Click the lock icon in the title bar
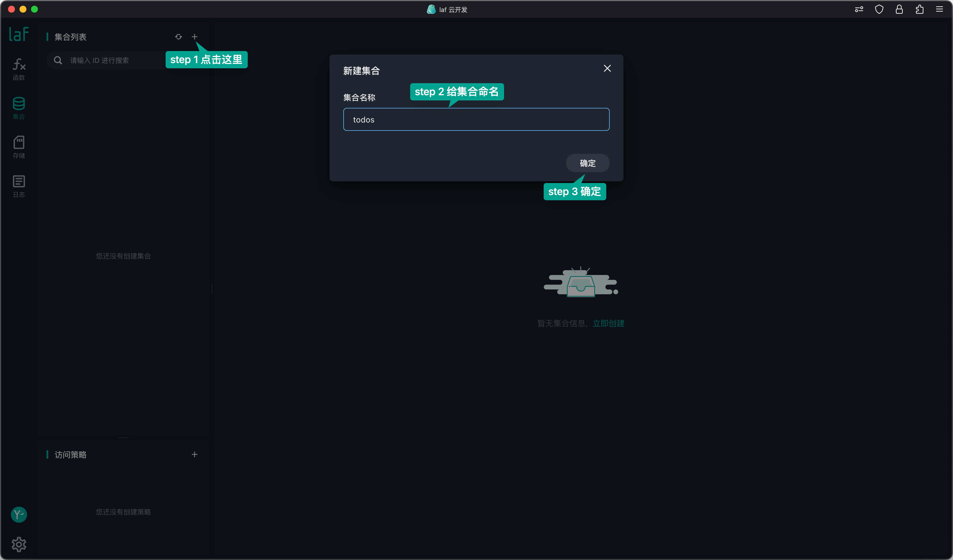The height and width of the screenshot is (560, 953). pyautogui.click(x=899, y=9)
